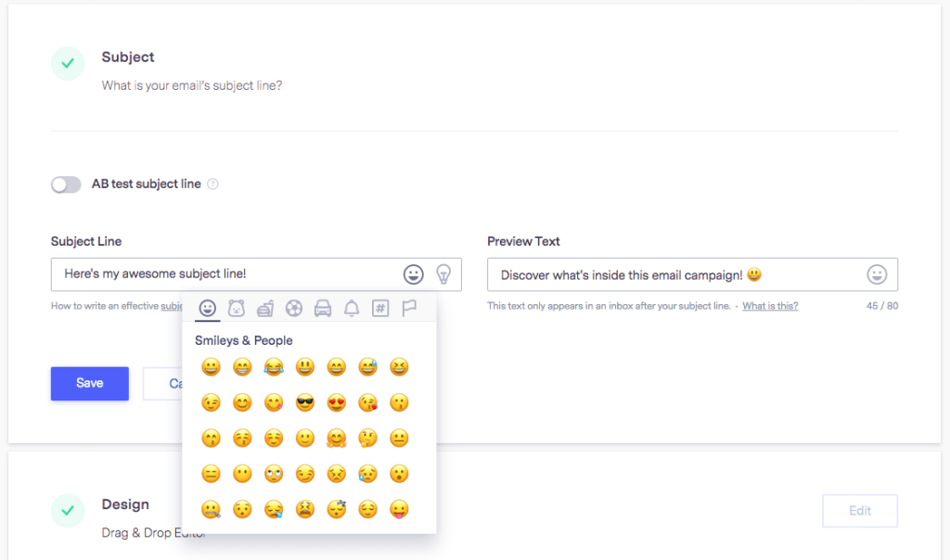Image resolution: width=950 pixels, height=560 pixels.
Task: Open emoji picker in Subject Line field
Action: point(413,274)
